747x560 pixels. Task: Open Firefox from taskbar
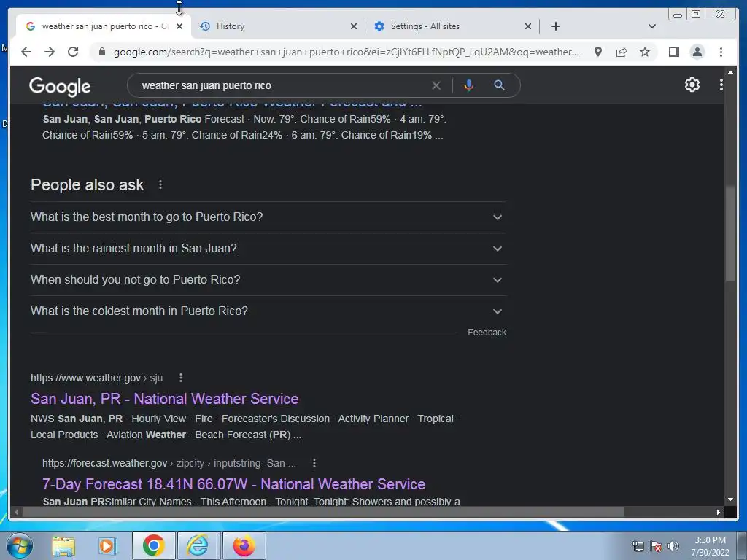click(244, 545)
